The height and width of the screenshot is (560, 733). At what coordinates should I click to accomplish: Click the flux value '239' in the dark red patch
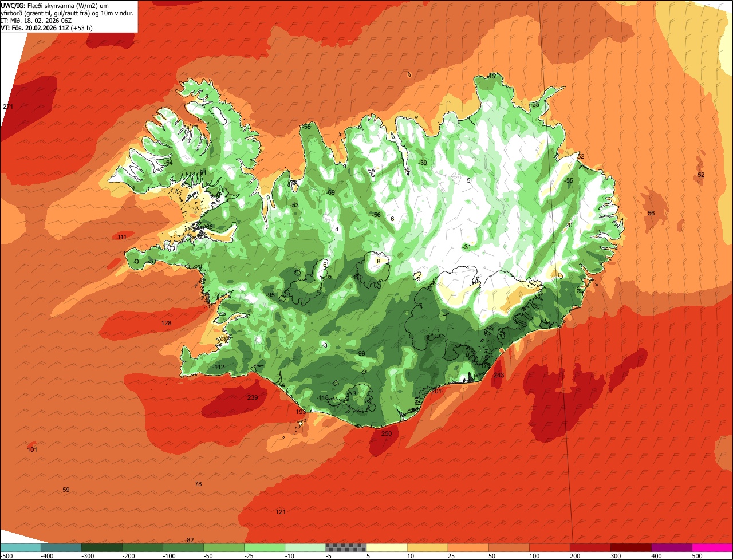(x=253, y=397)
